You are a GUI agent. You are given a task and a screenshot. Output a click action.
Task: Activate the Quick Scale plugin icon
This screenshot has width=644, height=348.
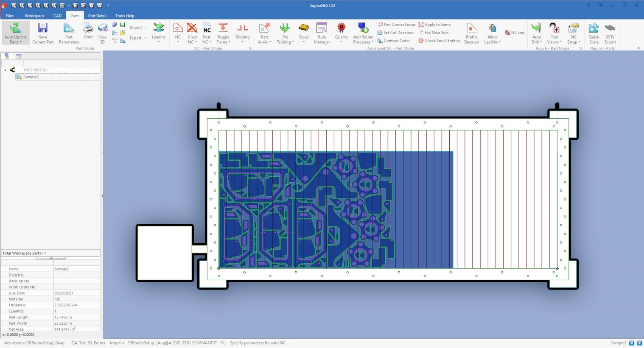point(594,33)
